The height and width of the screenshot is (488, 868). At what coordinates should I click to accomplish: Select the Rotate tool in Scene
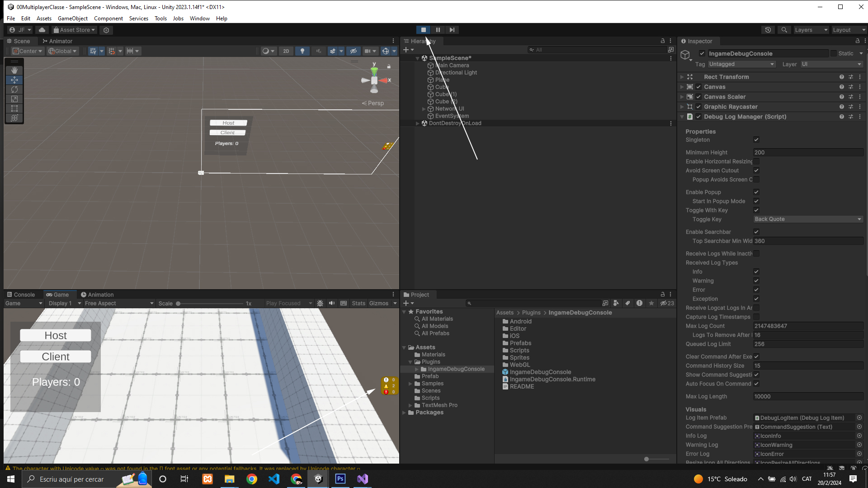tap(14, 89)
